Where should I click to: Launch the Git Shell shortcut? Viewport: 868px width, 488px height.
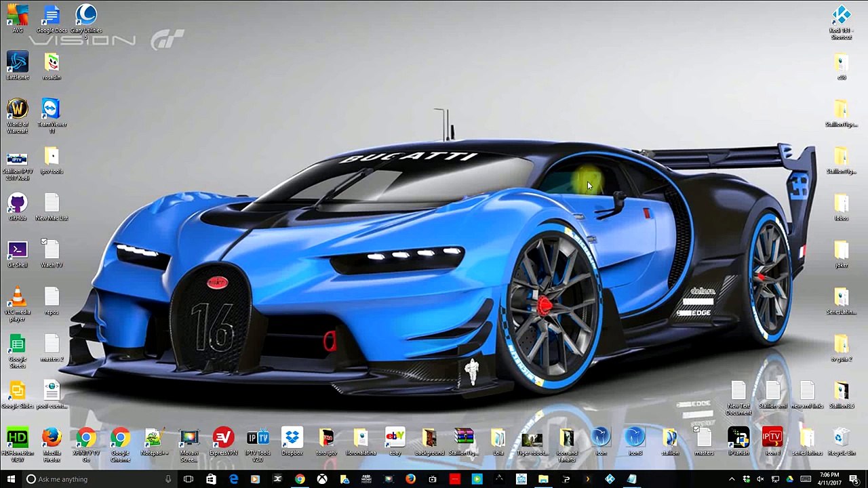pyautogui.click(x=18, y=253)
